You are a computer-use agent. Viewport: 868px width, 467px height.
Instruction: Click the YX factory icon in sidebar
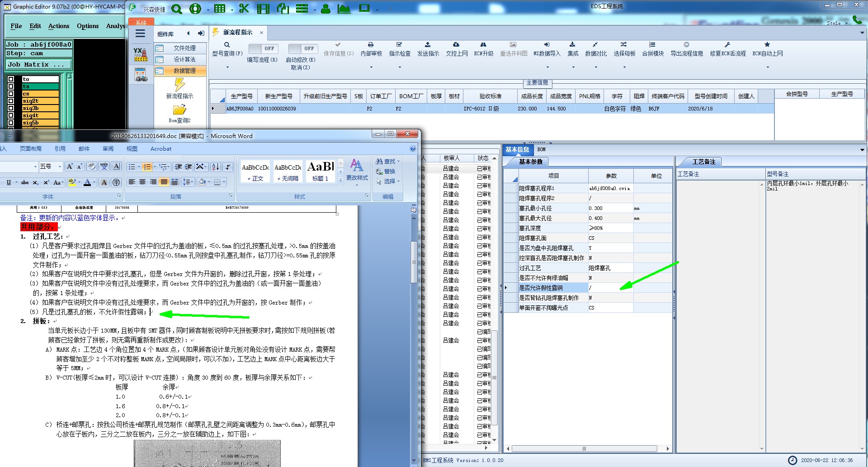click(x=141, y=54)
